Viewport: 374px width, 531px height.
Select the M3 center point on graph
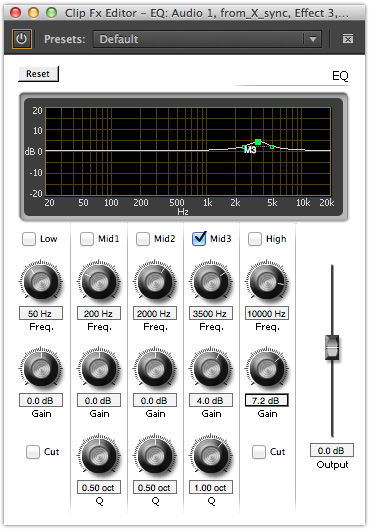[x=258, y=142]
